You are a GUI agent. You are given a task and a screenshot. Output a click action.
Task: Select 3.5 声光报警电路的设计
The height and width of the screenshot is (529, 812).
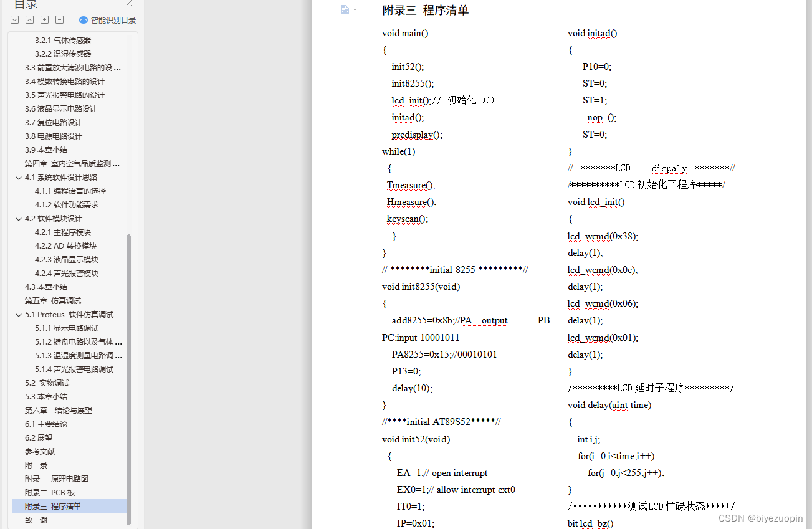(65, 95)
